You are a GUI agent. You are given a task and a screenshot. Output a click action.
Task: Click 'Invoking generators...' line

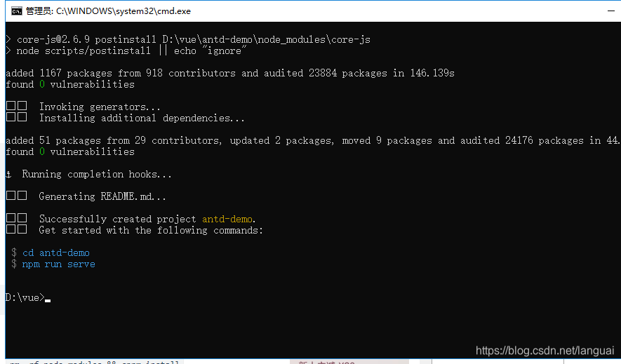tap(100, 107)
